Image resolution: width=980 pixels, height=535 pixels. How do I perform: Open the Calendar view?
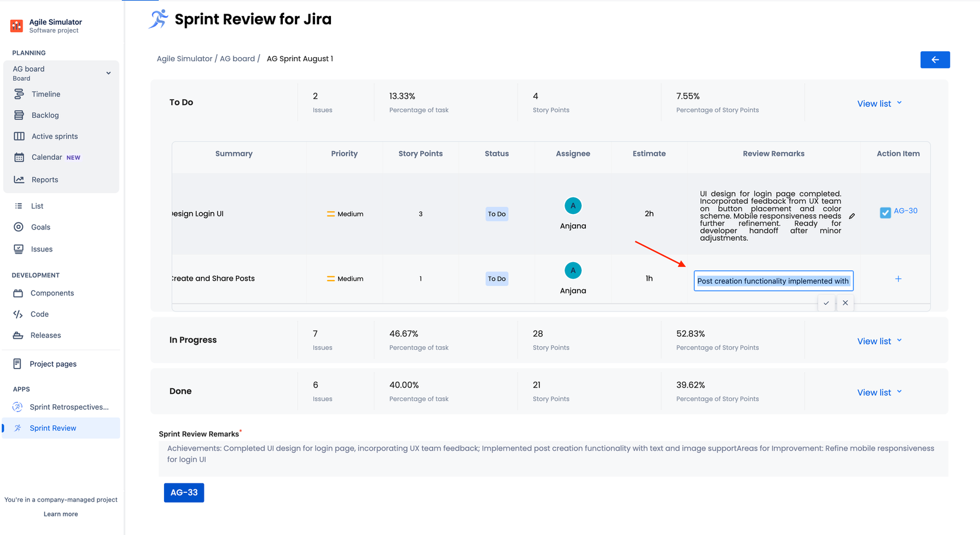point(47,157)
